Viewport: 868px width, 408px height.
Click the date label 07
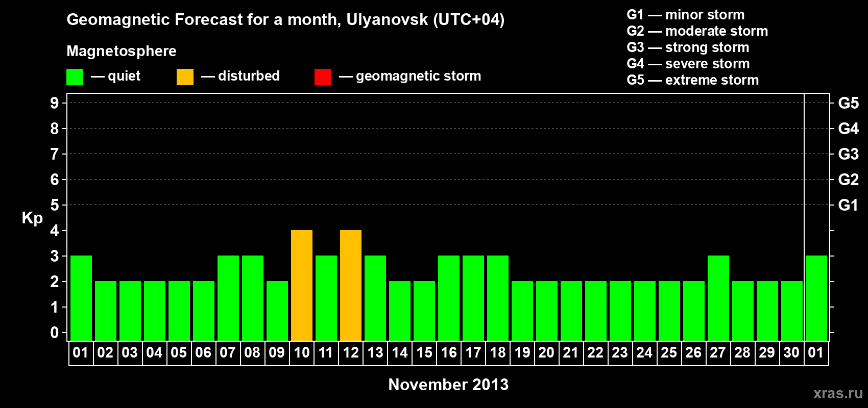(228, 352)
